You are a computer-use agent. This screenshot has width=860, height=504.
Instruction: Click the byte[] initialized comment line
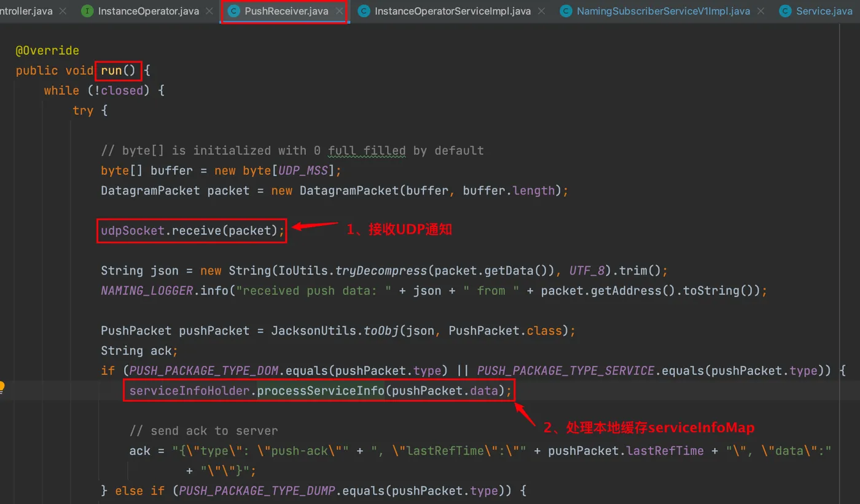click(x=292, y=150)
